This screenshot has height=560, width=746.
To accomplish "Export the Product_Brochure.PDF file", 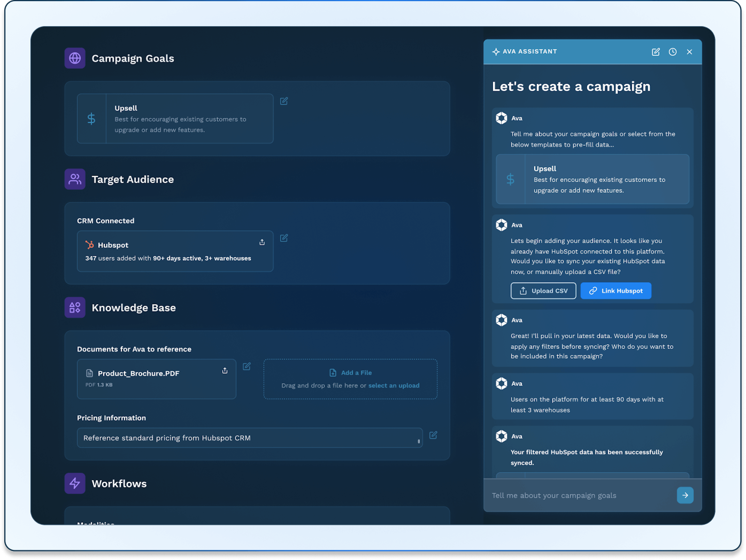I will pos(225,370).
